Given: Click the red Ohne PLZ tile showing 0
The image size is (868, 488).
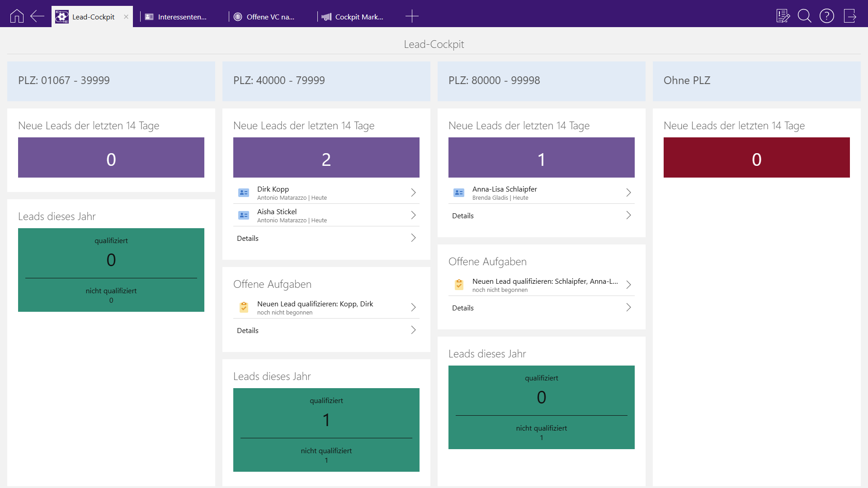Looking at the screenshot, I should coord(757,158).
